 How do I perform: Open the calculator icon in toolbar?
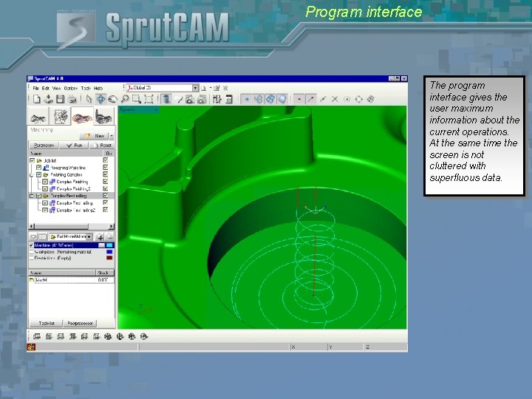pos(229,99)
